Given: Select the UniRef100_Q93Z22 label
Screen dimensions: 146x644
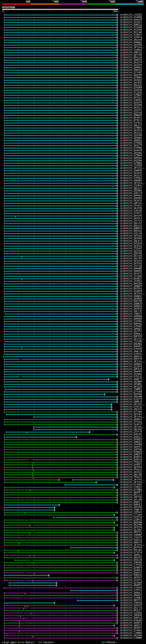Looking at the screenshot, I should (x=131, y=472).
